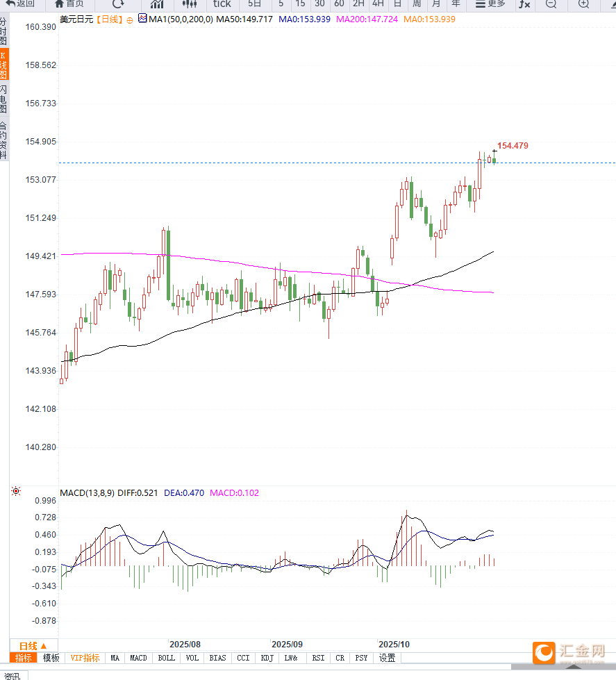Open indicator 设置 settings
The width and height of the screenshot is (616, 680).
point(387,658)
